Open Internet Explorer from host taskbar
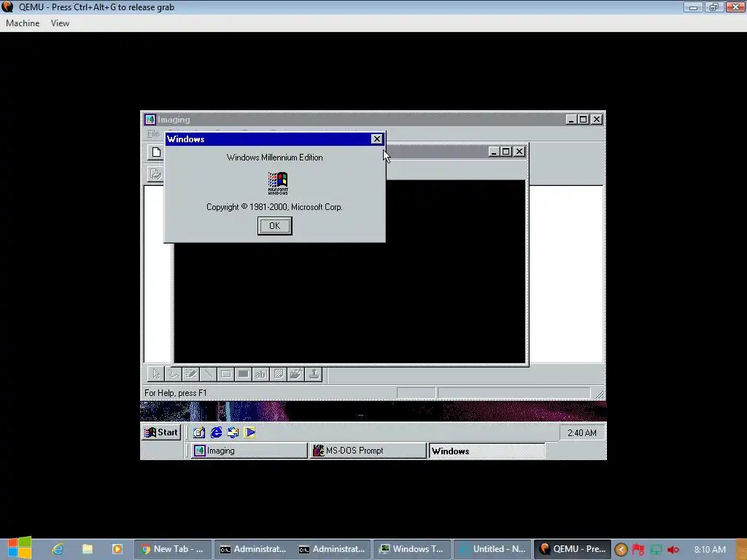Viewport: 747px width, 560px height. coord(58,549)
